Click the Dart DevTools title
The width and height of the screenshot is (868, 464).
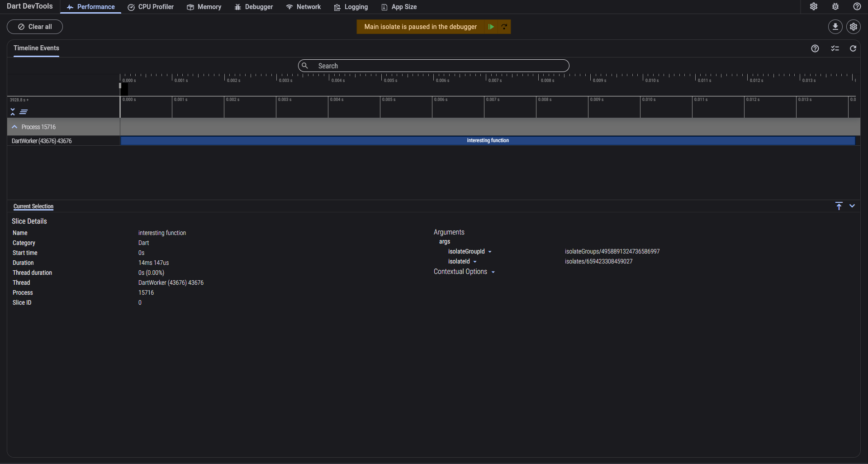point(29,6)
